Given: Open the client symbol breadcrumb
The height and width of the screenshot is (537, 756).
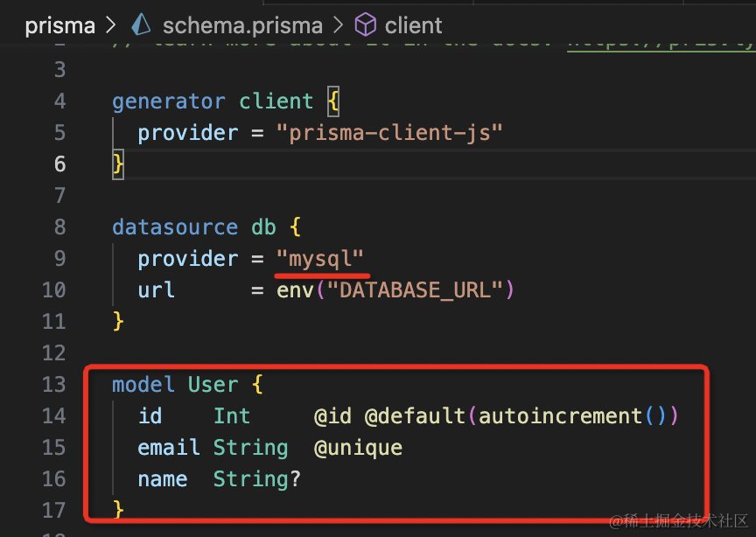Looking at the screenshot, I should click(414, 25).
